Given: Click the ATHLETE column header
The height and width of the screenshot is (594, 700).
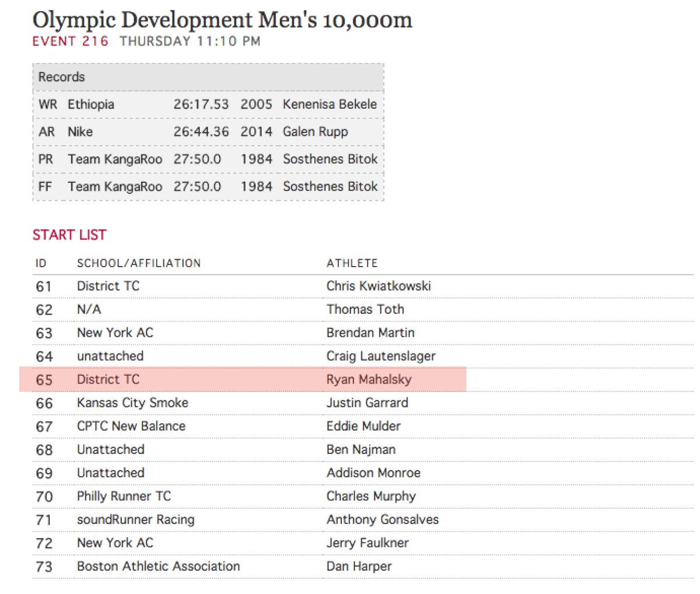Looking at the screenshot, I should 352,263.
